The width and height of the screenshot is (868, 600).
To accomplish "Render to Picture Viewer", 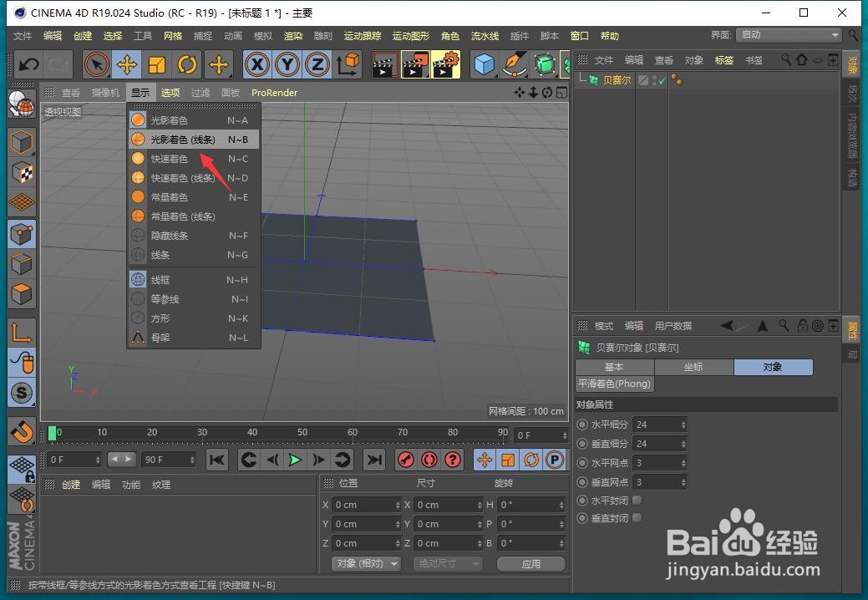I will (x=415, y=64).
